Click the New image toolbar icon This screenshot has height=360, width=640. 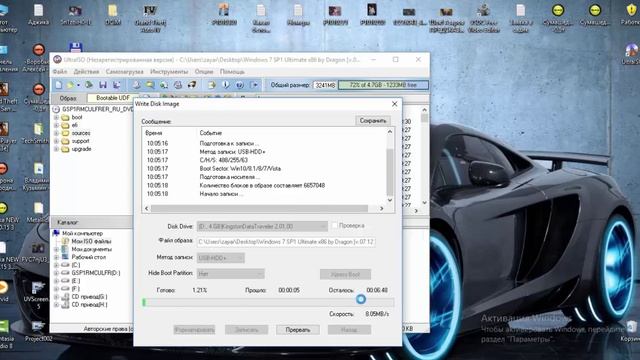click(x=59, y=85)
